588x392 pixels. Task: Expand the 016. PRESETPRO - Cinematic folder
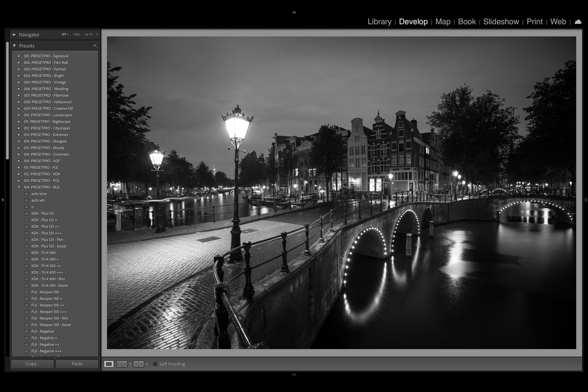tap(19, 155)
